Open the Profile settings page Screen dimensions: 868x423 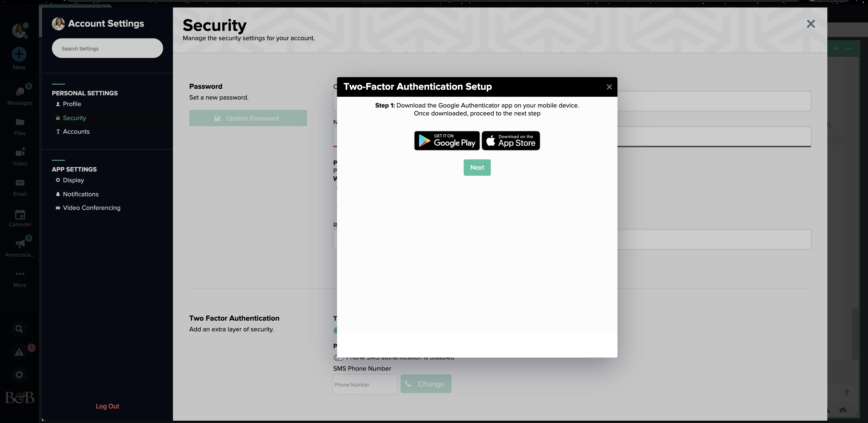72,104
